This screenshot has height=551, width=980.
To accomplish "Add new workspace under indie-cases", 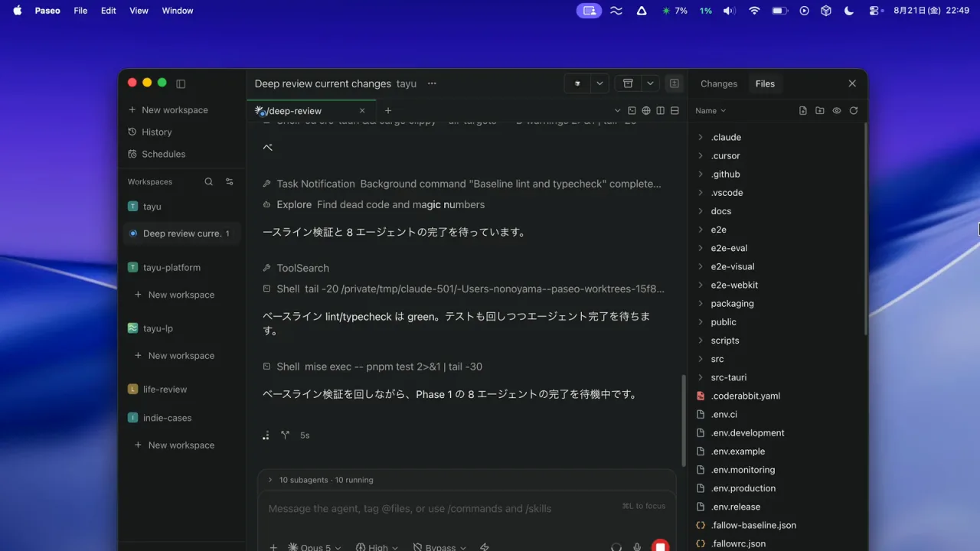I will [x=175, y=445].
